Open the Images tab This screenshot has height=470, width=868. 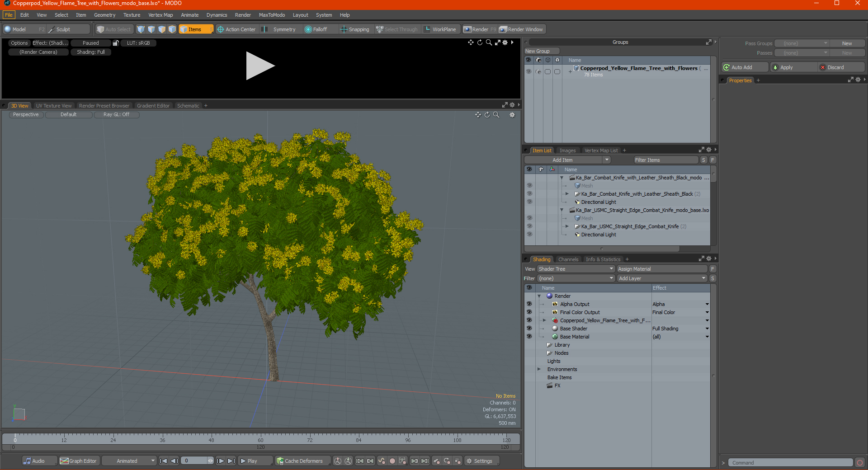pos(567,150)
